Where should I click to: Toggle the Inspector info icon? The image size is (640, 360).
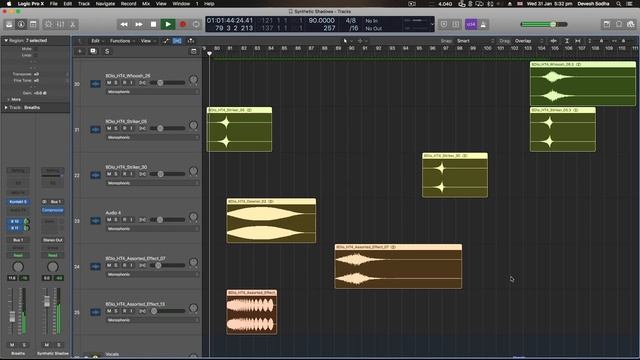(x=21, y=24)
